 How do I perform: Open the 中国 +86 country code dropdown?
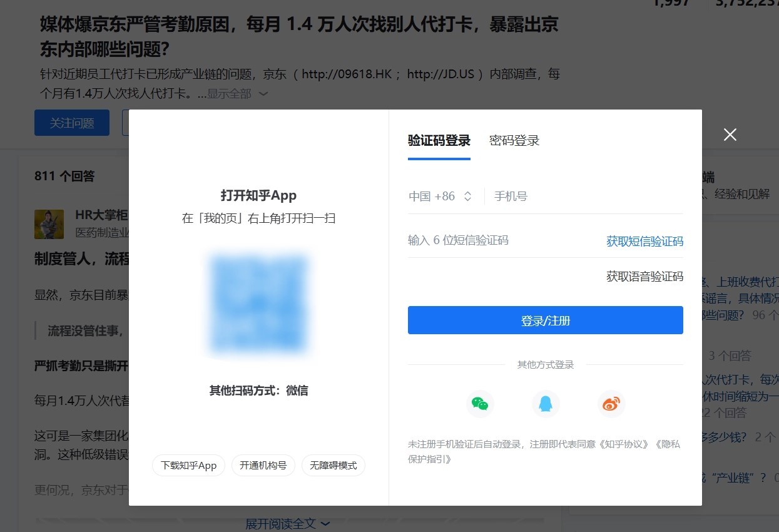click(440, 197)
